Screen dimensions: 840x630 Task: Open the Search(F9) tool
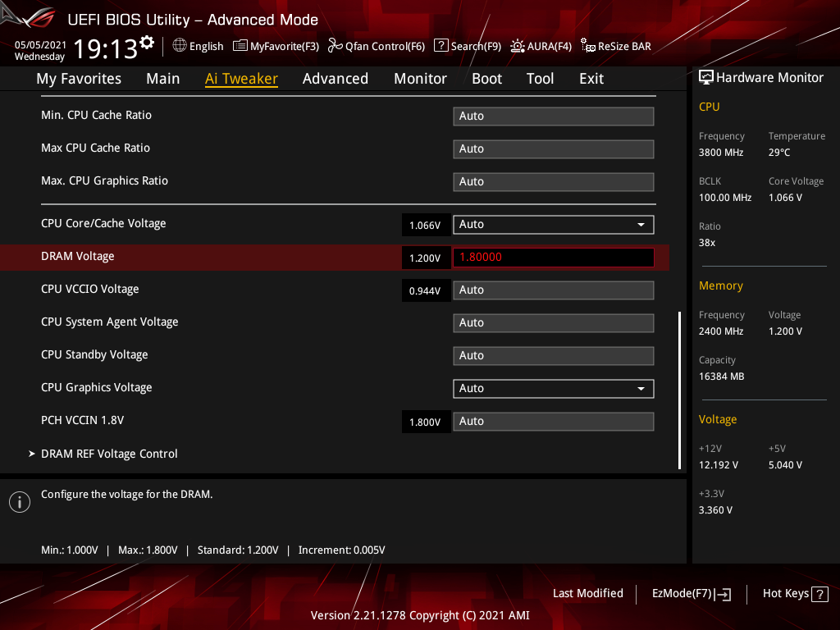[468, 46]
